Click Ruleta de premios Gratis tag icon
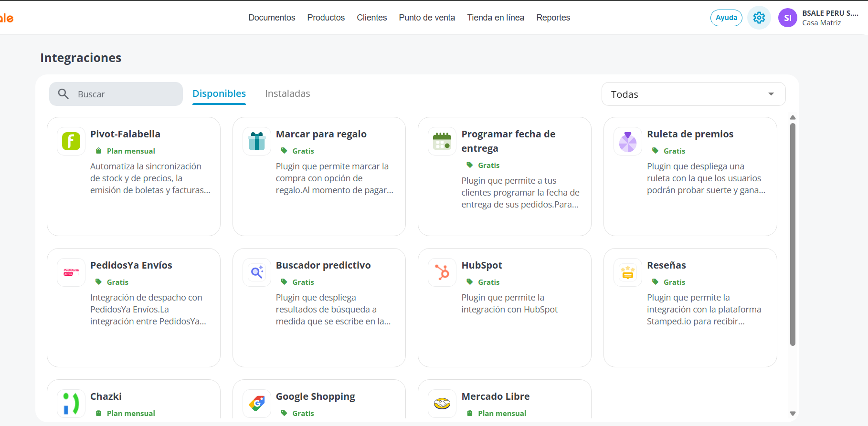Image resolution: width=868 pixels, height=426 pixels. [655, 151]
